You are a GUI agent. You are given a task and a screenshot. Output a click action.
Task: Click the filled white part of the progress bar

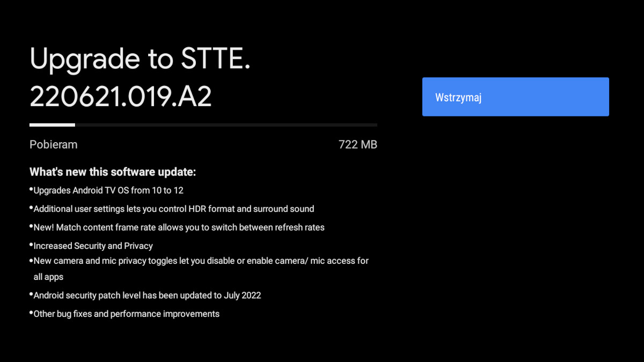[x=52, y=125]
